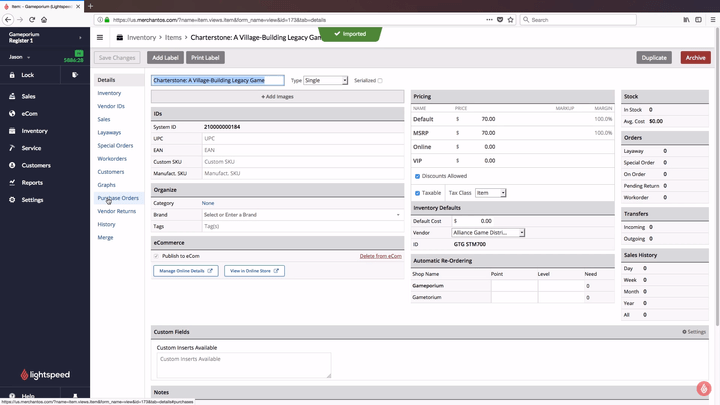Check the Serialized checkbox
Viewport: 720px width, 405px height.
coord(380,81)
